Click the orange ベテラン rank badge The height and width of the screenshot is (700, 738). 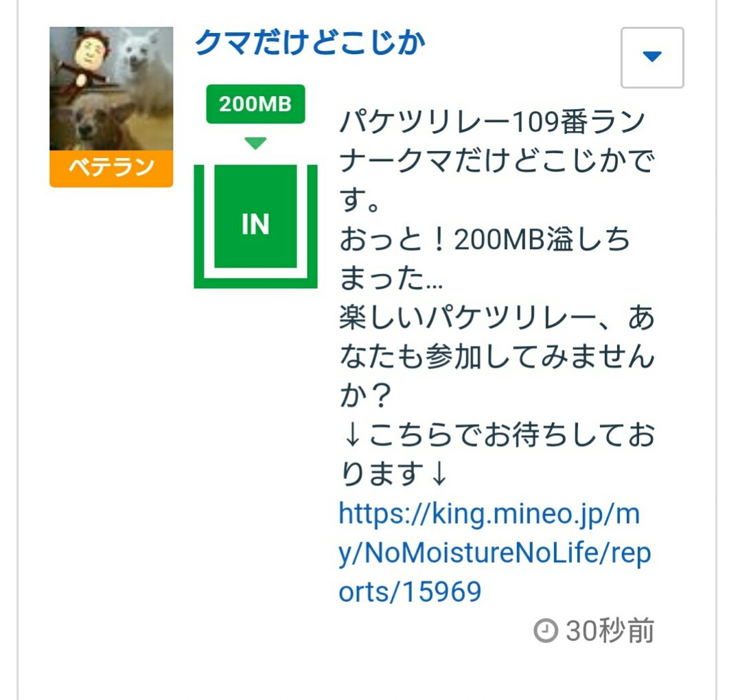(x=111, y=168)
